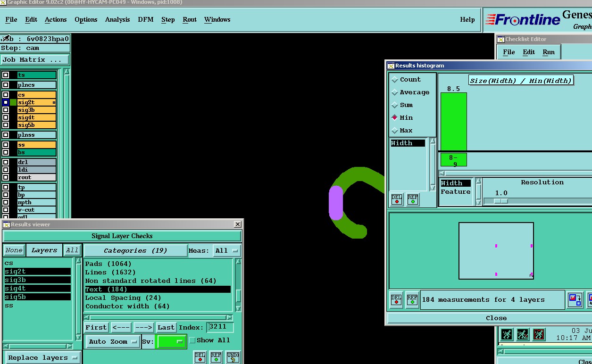Open the Actions menu

pos(56,20)
